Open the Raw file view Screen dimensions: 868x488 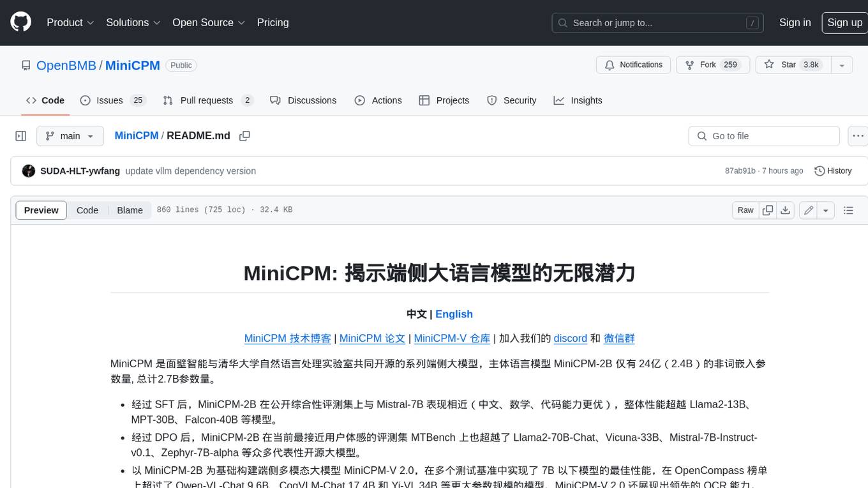pyautogui.click(x=745, y=210)
